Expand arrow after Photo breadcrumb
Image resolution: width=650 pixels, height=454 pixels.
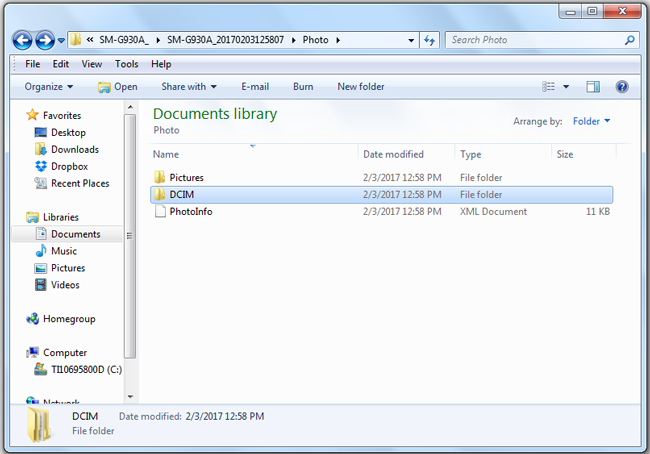tap(338, 40)
